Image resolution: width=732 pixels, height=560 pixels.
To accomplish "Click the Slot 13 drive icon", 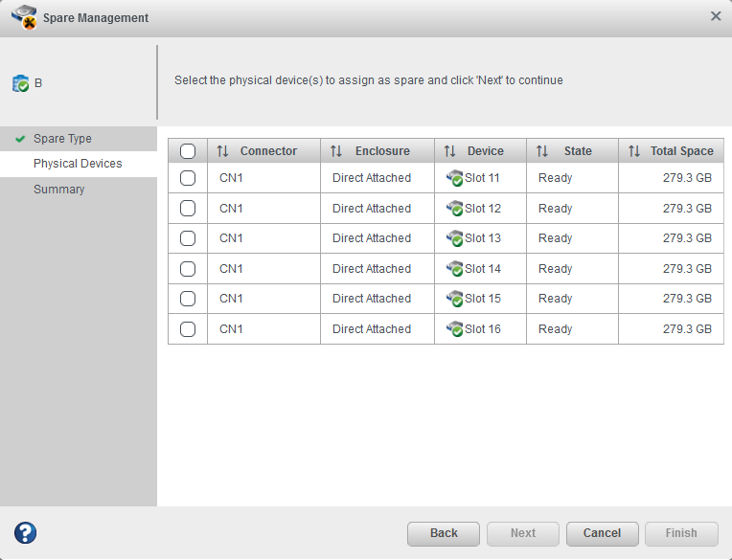I will coord(454,238).
